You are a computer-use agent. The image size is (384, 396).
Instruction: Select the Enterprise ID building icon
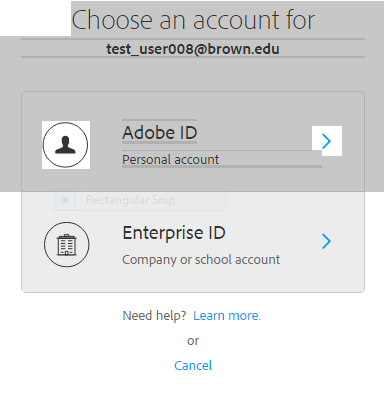pyautogui.click(x=67, y=244)
